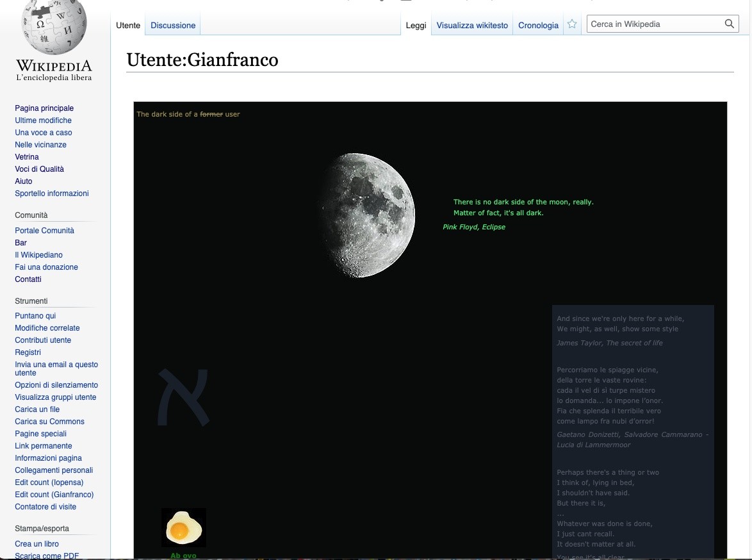Open the Bar link
The image size is (752, 560).
coord(20,243)
